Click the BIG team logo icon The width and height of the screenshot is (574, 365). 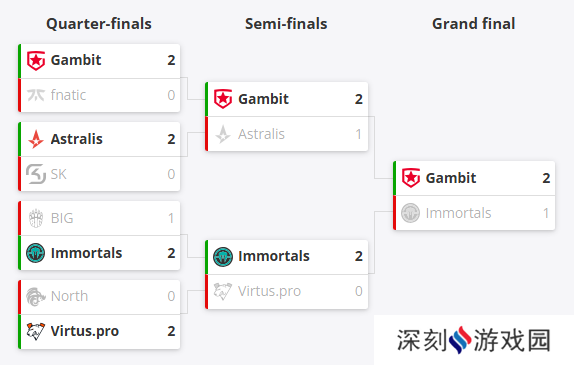click(x=36, y=218)
